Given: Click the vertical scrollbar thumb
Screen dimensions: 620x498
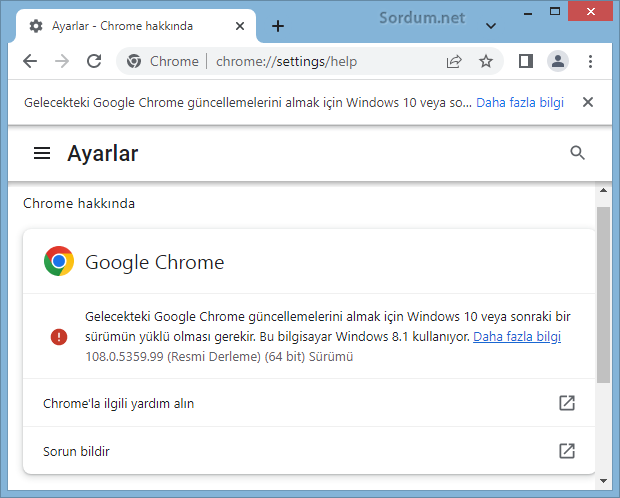Looking at the screenshot, I should tap(603, 295).
